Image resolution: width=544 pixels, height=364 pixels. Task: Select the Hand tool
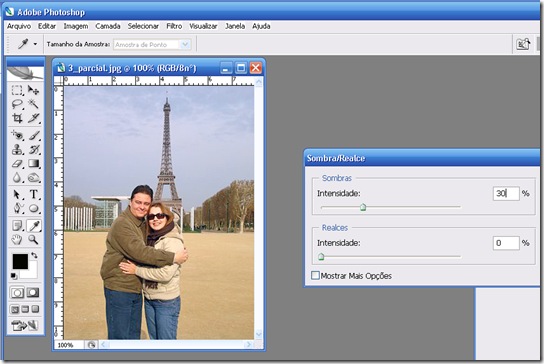17,239
